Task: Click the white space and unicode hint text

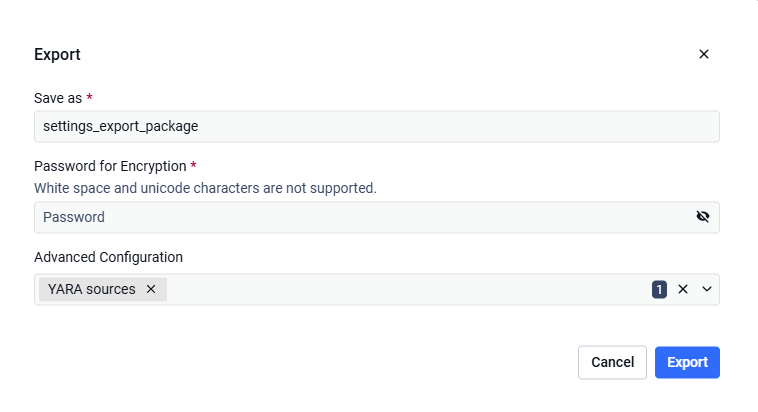Action: (x=205, y=188)
